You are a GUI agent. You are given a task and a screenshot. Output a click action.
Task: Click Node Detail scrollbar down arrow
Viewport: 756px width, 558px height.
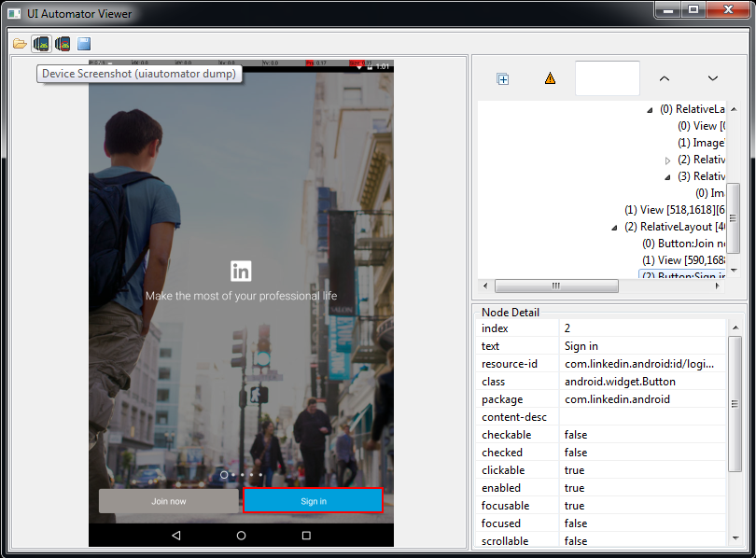[x=735, y=538]
